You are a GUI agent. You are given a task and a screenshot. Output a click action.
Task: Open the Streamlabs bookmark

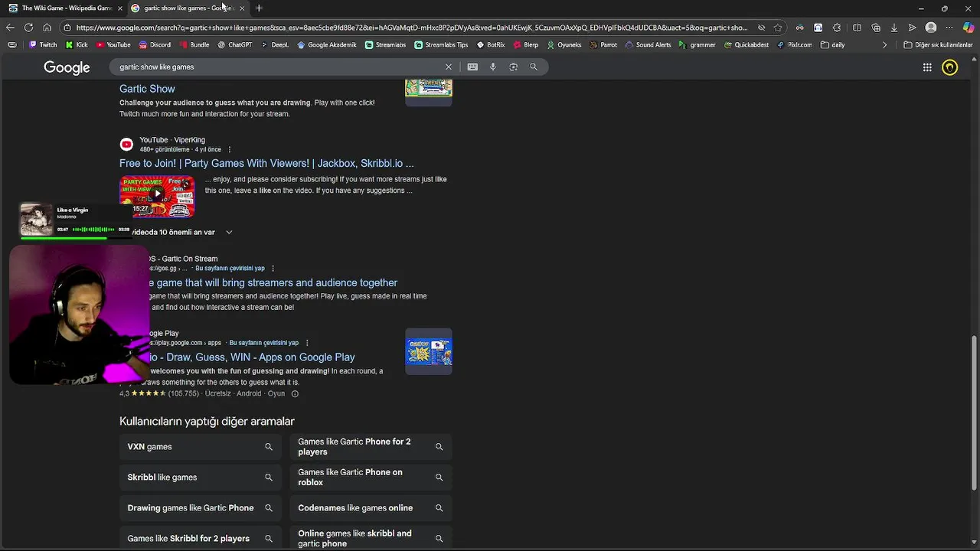(385, 44)
